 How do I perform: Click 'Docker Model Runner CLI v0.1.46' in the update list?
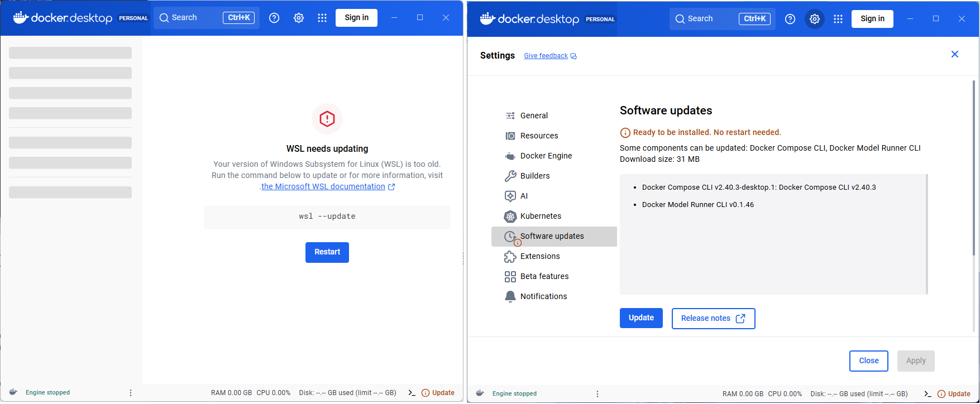coord(698,205)
